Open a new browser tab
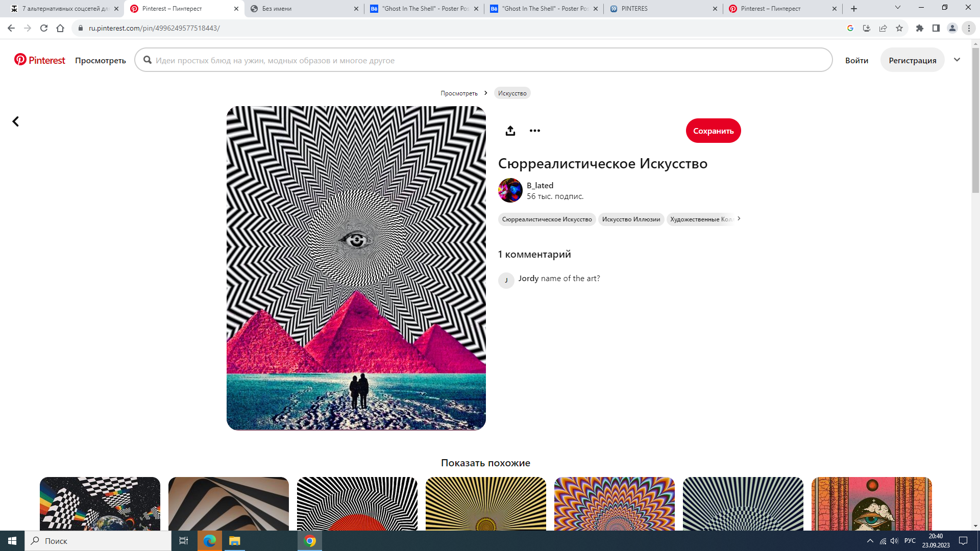 [x=854, y=9]
